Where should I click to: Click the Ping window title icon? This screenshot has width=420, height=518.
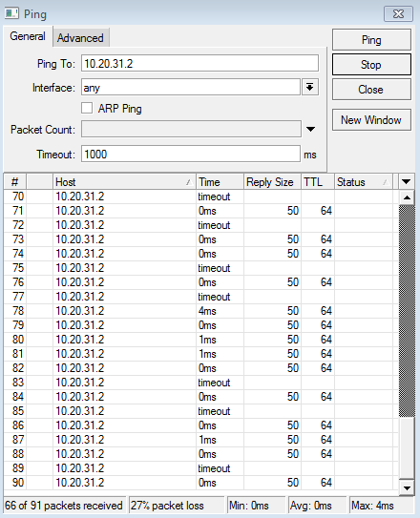pyautogui.click(x=11, y=14)
